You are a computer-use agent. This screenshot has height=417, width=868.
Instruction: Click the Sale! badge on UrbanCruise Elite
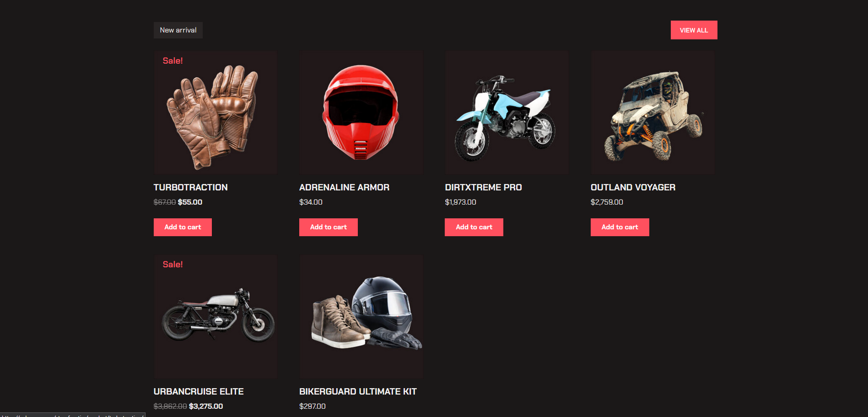pyautogui.click(x=173, y=264)
